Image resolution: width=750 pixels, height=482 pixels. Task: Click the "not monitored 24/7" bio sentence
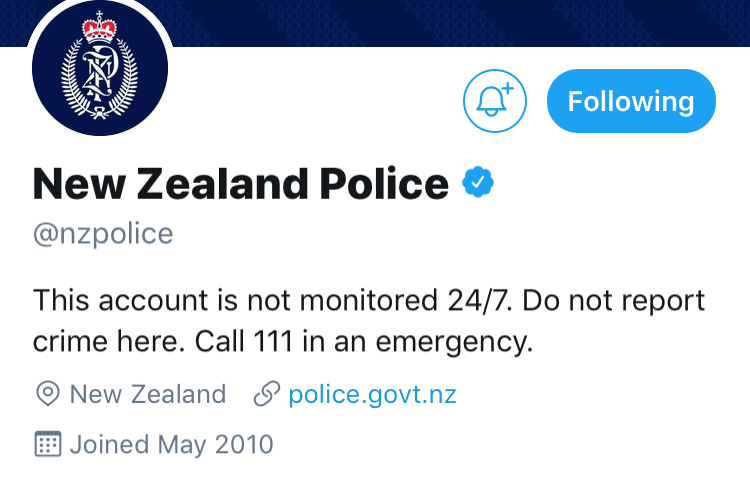pyautogui.click(x=273, y=301)
